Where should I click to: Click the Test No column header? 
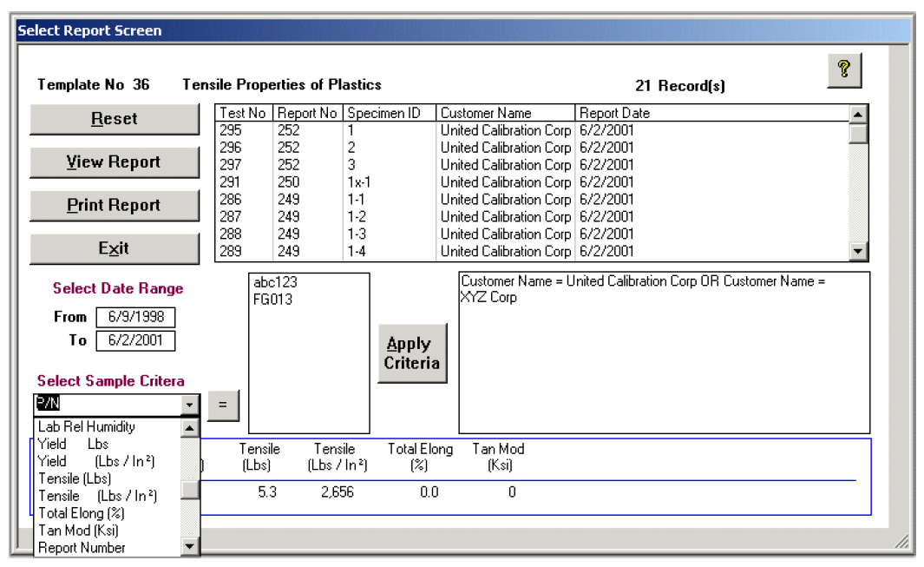pyautogui.click(x=244, y=113)
